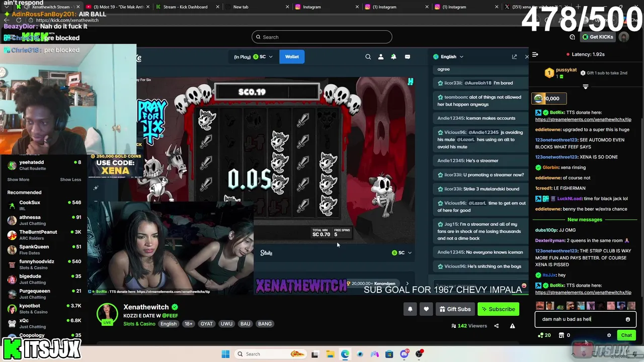Open CookSux recommended channel
Viewport: 644px width, 362px height.
(43, 205)
